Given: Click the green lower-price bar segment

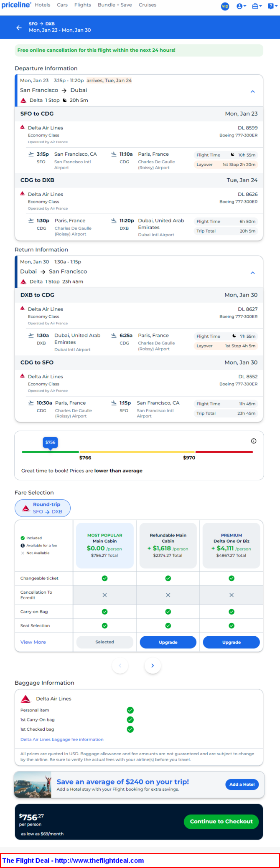Looking at the screenshot, I should point(50,452).
